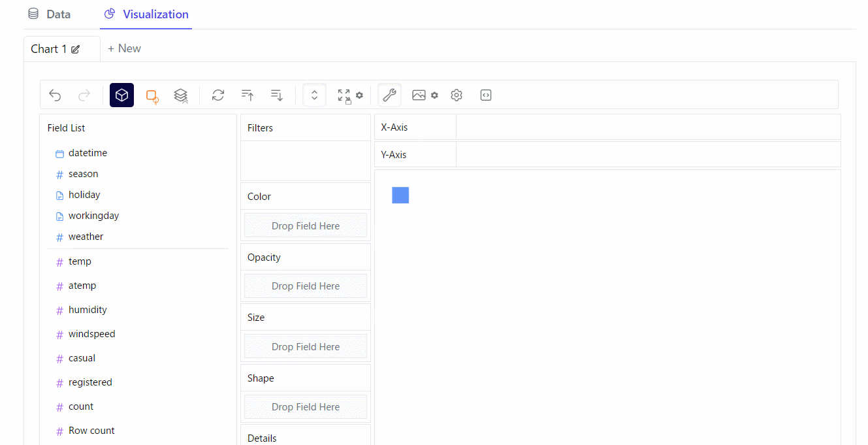Click the Row count field
The height and width of the screenshot is (445, 868).
coord(91,431)
